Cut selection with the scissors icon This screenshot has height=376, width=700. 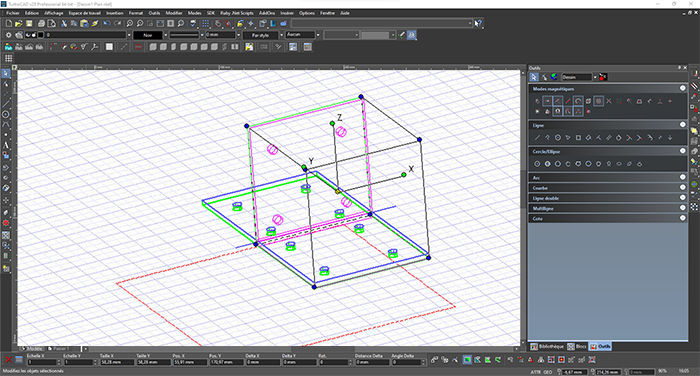64,23
